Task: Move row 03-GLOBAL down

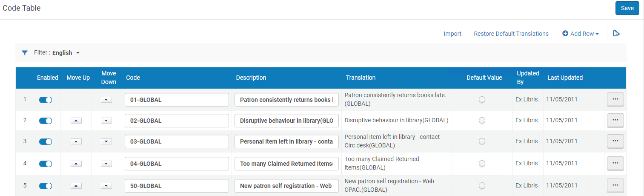Action: 106,141
